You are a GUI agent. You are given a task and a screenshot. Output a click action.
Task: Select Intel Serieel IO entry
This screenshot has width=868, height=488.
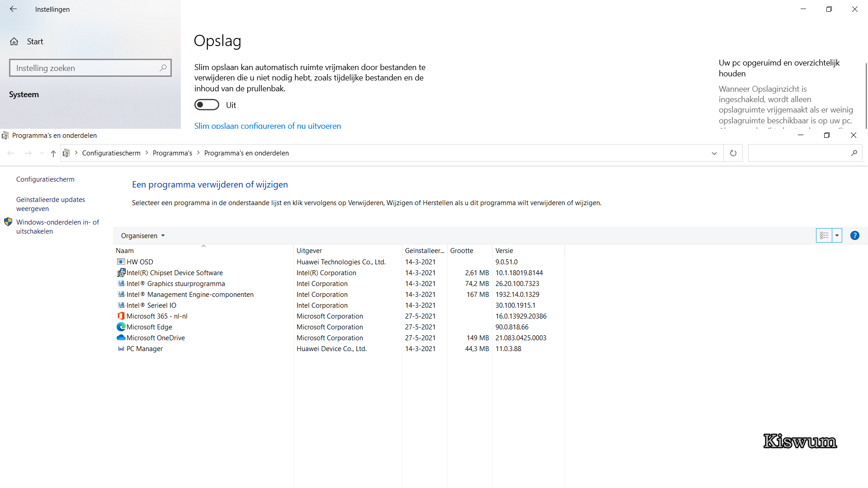pos(151,305)
